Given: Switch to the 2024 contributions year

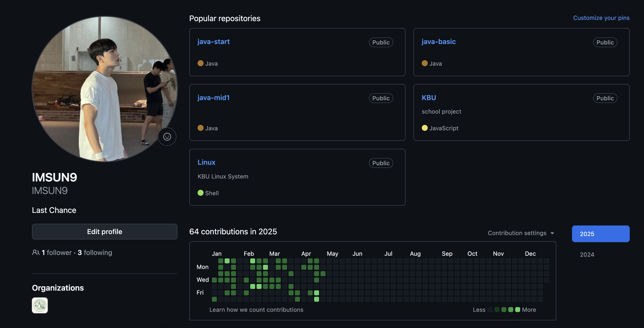Looking at the screenshot, I should tap(587, 254).
